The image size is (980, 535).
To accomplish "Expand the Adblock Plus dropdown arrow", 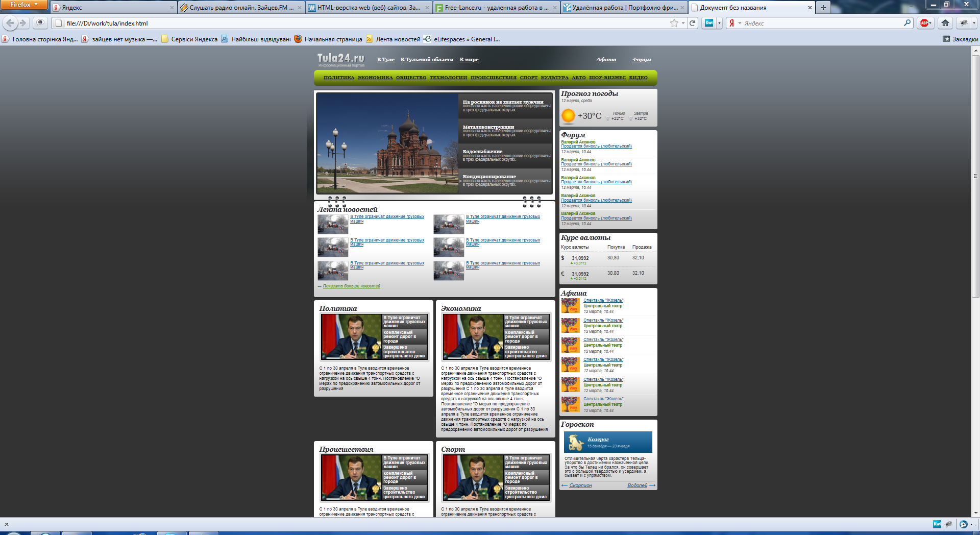I will [930, 23].
